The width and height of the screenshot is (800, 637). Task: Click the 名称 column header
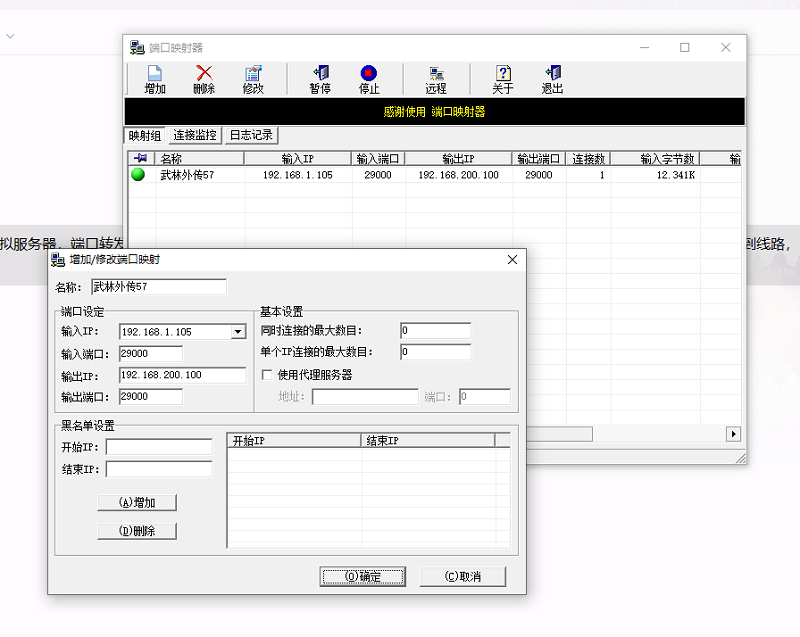point(199,158)
